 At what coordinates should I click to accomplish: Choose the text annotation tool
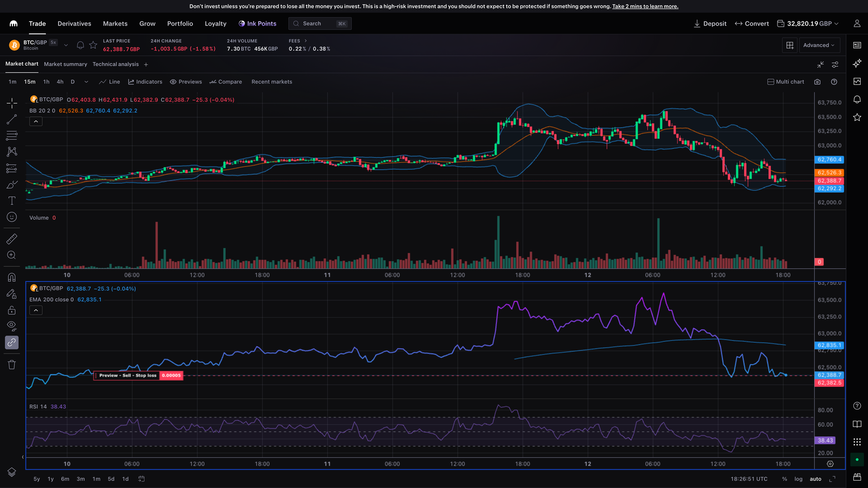12,201
